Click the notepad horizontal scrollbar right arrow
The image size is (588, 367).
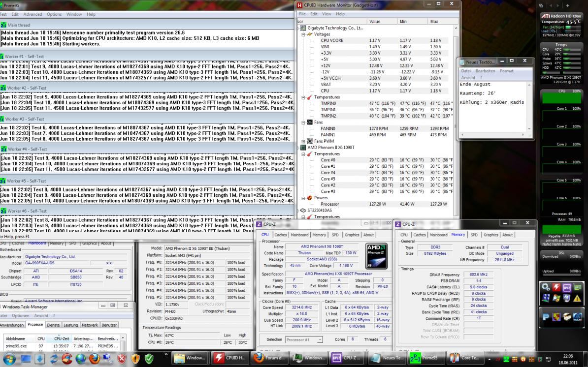[523, 135]
